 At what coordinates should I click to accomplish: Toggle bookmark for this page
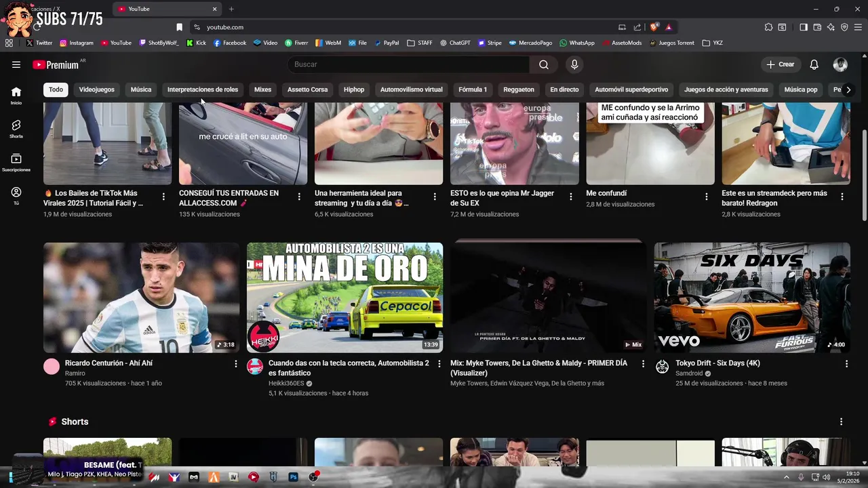click(180, 27)
